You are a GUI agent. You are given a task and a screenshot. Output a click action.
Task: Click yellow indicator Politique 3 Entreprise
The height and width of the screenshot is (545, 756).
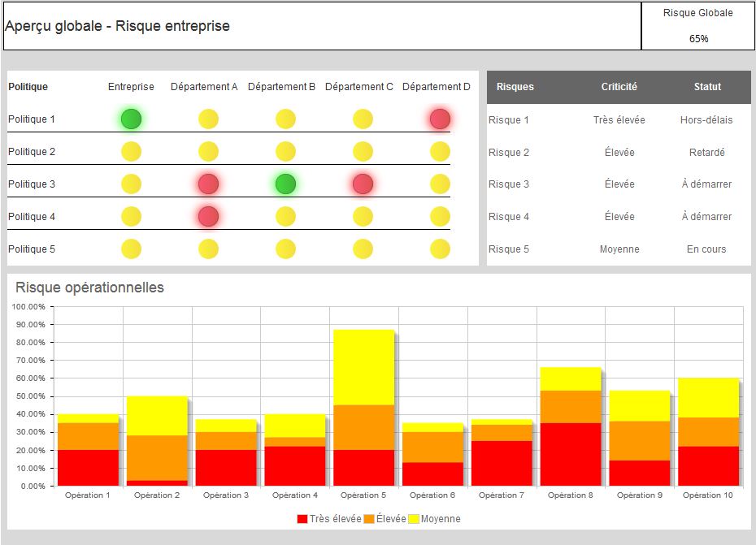[x=131, y=184]
